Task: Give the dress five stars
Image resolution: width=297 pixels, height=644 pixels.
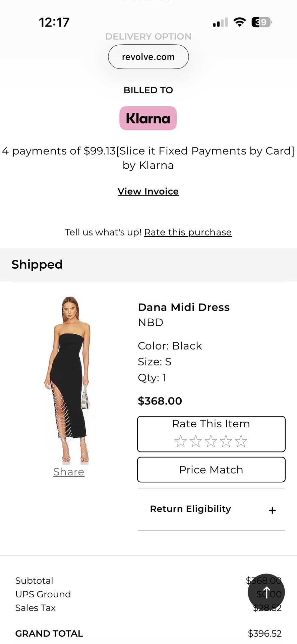Action: click(x=241, y=441)
